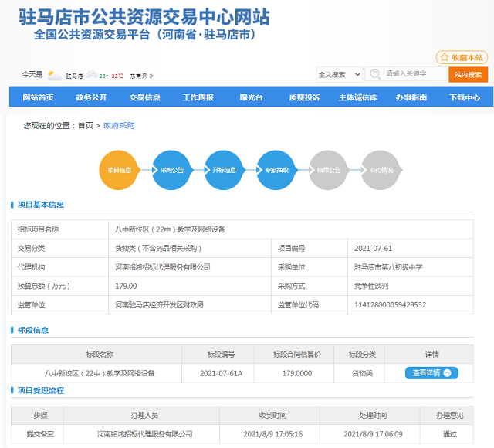The height and width of the screenshot is (448, 494).
Task: Expand 查看详情 for the bid section
Action: coord(431,373)
